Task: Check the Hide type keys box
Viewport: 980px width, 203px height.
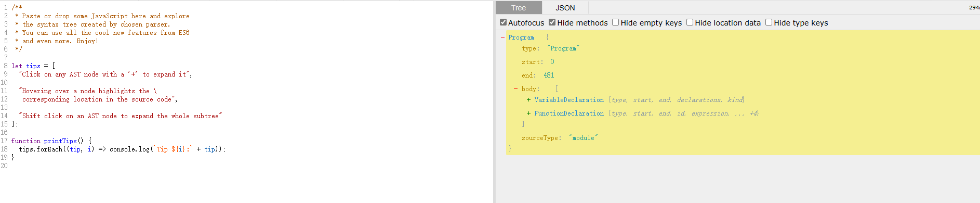Action: [769, 22]
